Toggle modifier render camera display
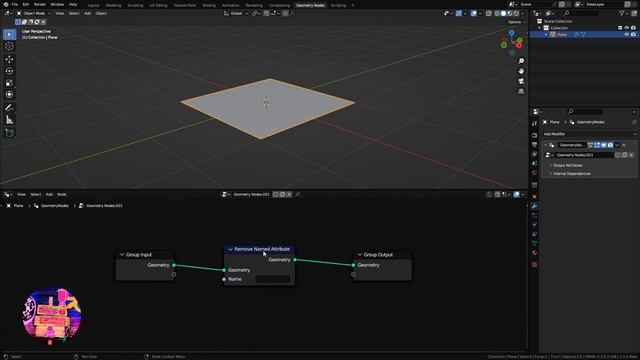 (610, 145)
